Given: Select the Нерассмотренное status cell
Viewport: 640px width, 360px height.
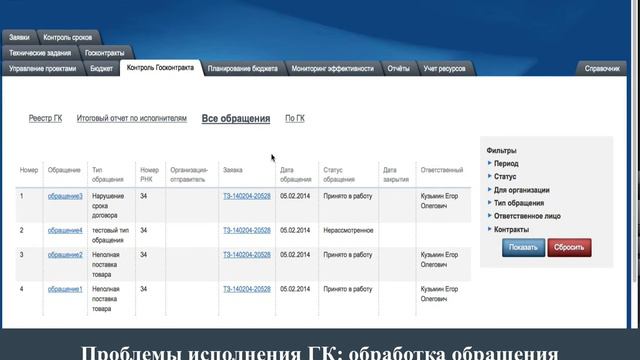Looking at the screenshot, I should pyautogui.click(x=348, y=230).
